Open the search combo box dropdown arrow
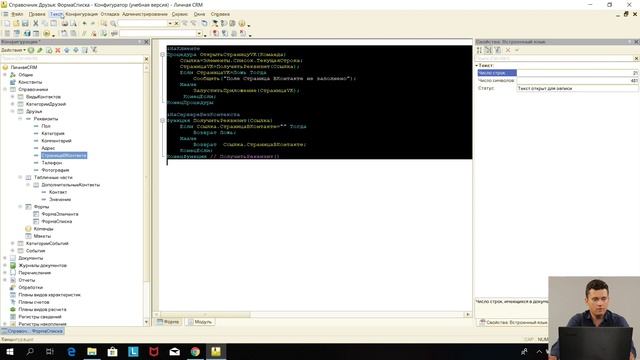 (170, 24)
